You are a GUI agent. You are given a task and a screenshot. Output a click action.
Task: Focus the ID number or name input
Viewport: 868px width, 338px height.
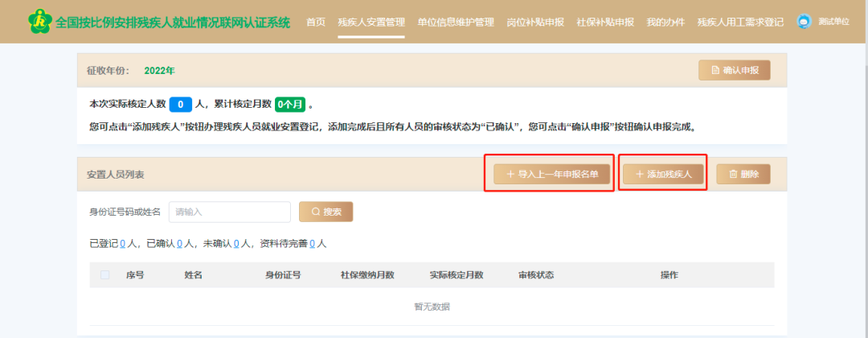(x=230, y=212)
